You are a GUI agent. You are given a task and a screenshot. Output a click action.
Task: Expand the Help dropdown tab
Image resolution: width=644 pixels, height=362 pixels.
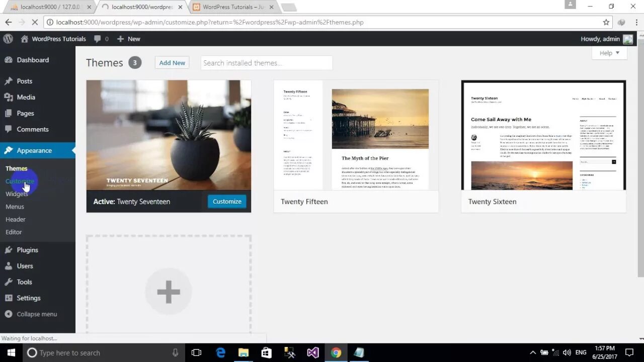[x=610, y=53]
